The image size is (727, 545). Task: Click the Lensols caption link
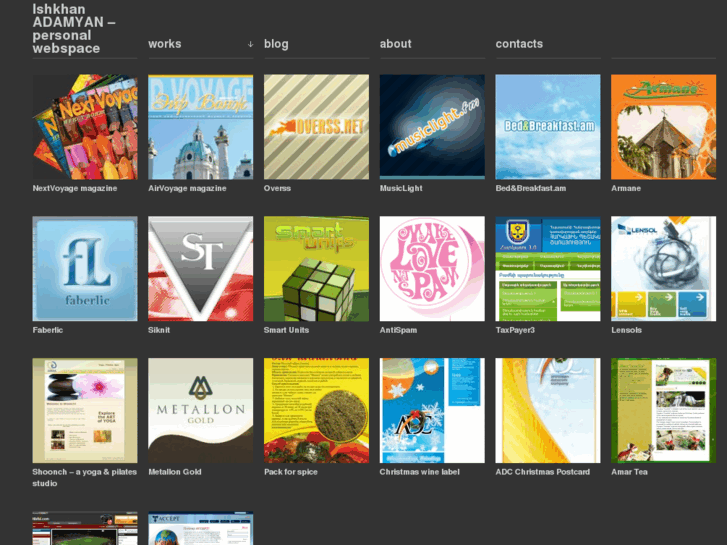pyautogui.click(x=626, y=330)
